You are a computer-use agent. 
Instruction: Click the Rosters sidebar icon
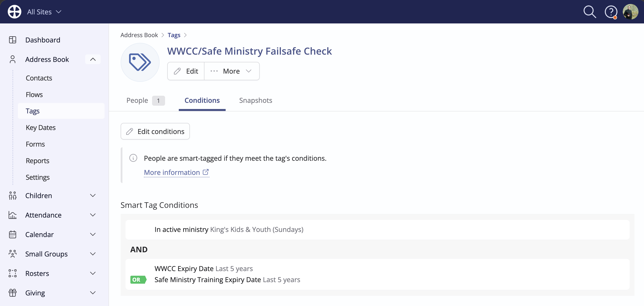(x=13, y=273)
